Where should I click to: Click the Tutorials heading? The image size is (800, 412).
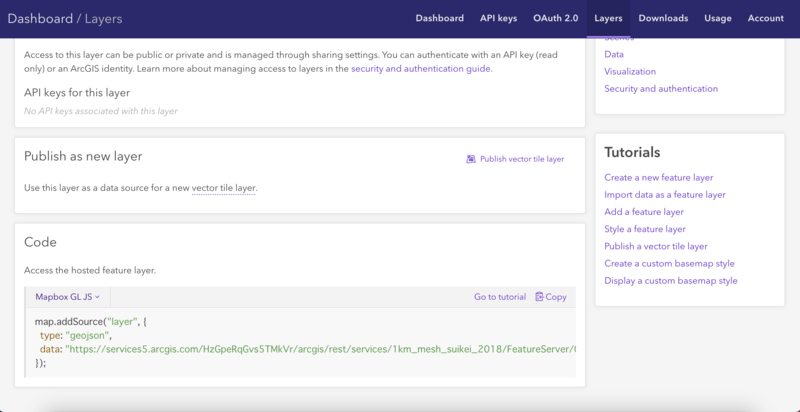[x=632, y=152]
